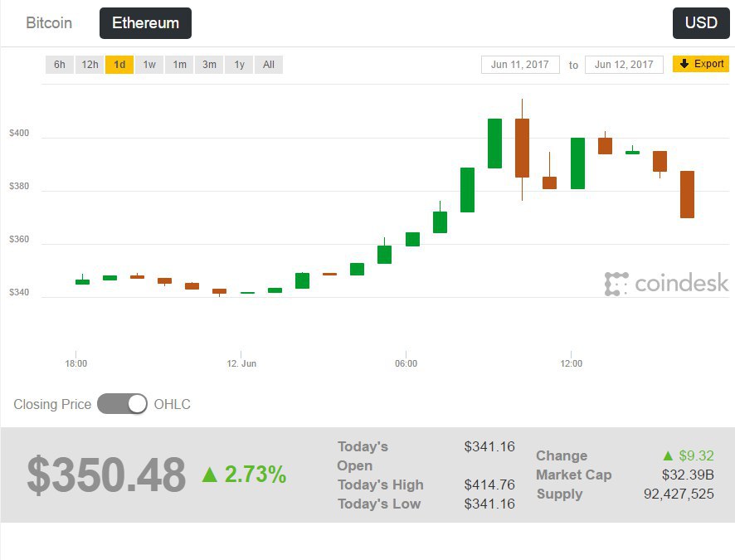The height and width of the screenshot is (560, 735).
Task: Click the download arrow icon on Export
Action: pos(684,64)
